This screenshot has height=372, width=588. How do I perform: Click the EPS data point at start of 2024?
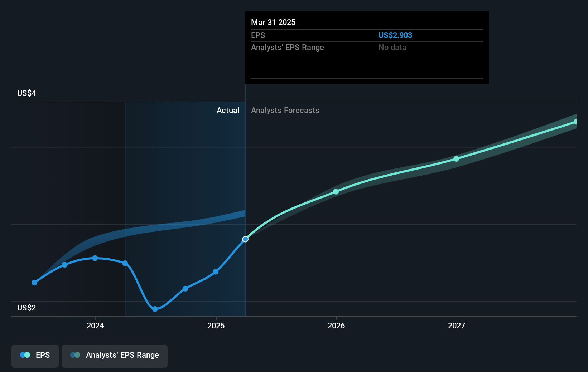(x=95, y=258)
